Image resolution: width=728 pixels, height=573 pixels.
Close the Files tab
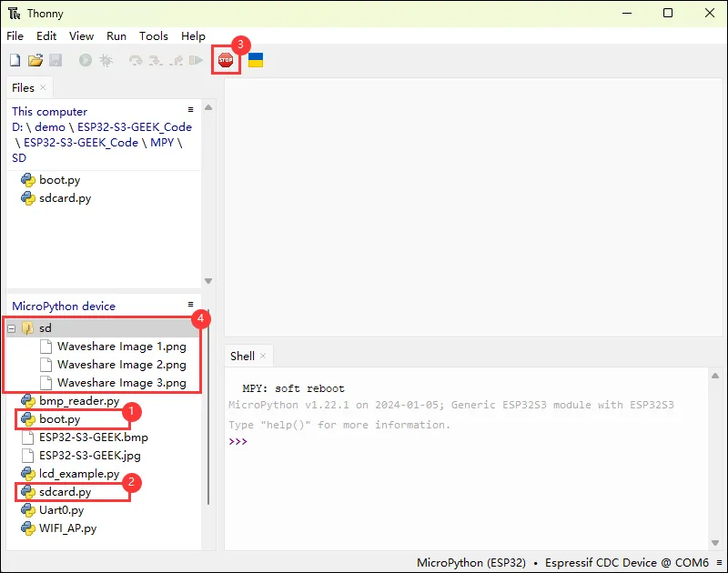click(x=43, y=88)
